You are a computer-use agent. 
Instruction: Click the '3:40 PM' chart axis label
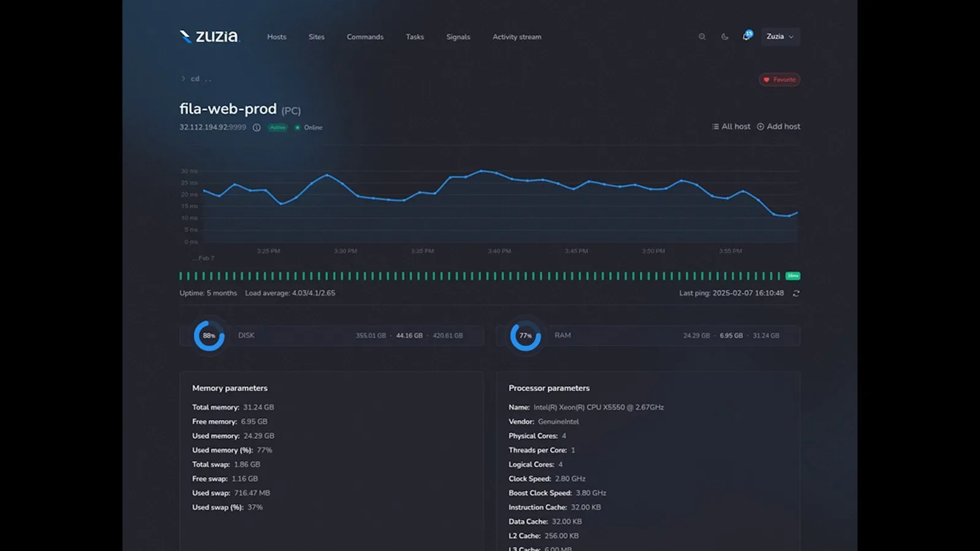pyautogui.click(x=499, y=251)
